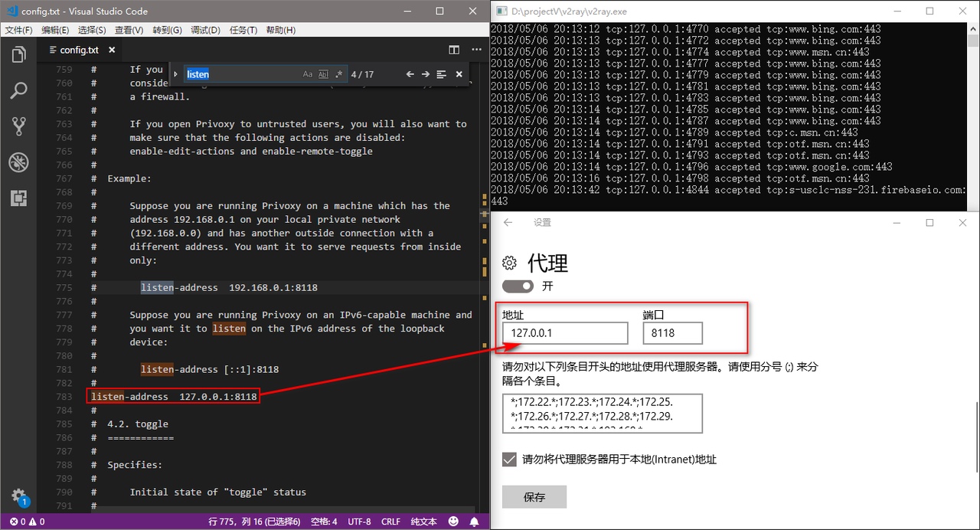Viewport: 980px width, 530px height.
Task: Toggle Match Case in find box
Action: click(x=308, y=74)
